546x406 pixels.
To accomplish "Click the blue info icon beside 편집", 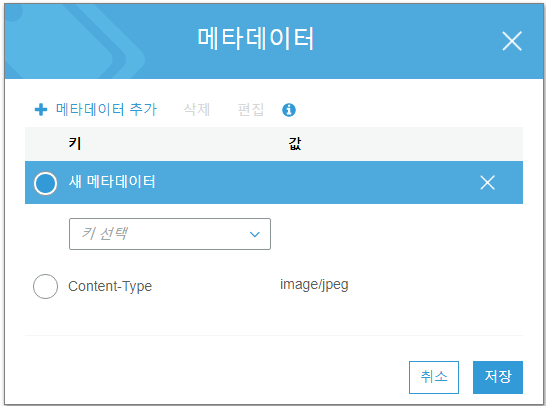I will 289,110.
